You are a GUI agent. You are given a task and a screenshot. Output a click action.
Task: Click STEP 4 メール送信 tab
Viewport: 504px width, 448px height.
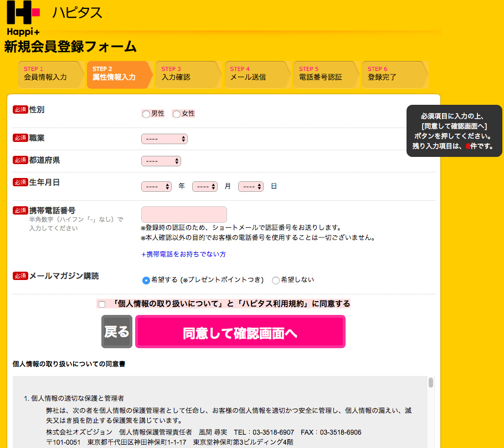[257, 75]
